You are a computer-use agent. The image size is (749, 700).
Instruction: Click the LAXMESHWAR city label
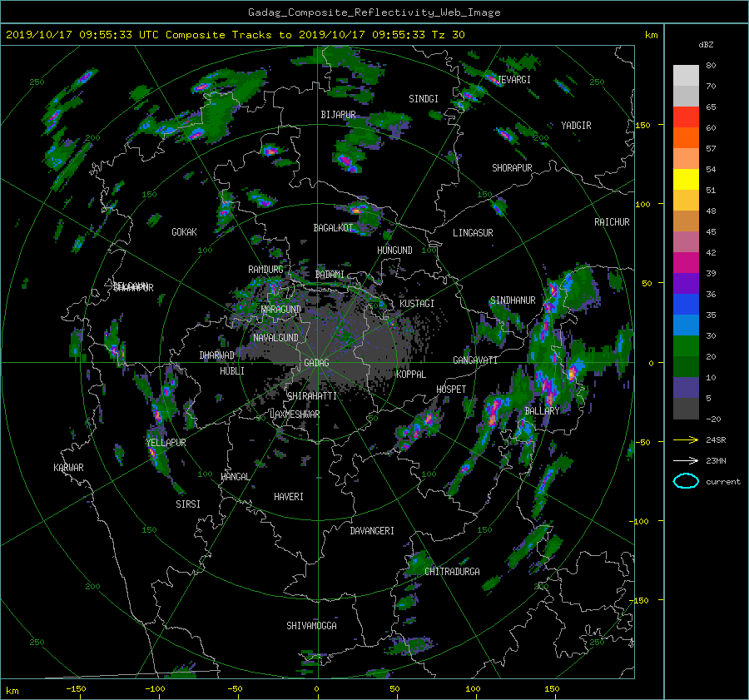click(x=295, y=415)
